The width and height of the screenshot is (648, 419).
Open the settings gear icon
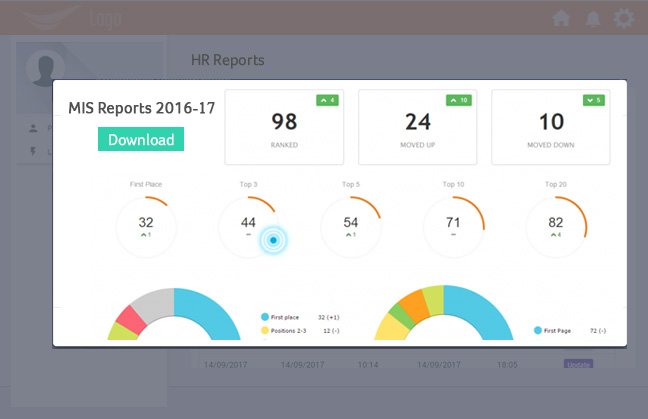coord(624,19)
